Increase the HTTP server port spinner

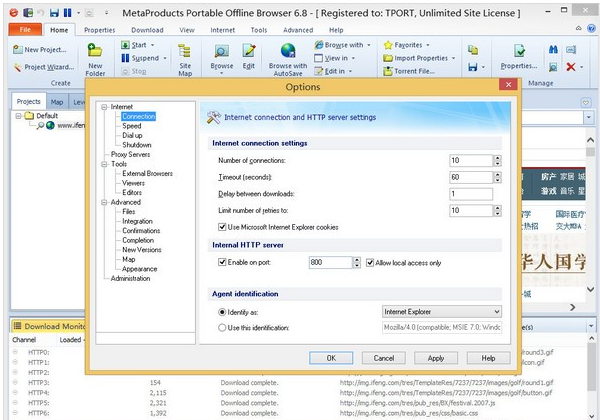coord(357,260)
